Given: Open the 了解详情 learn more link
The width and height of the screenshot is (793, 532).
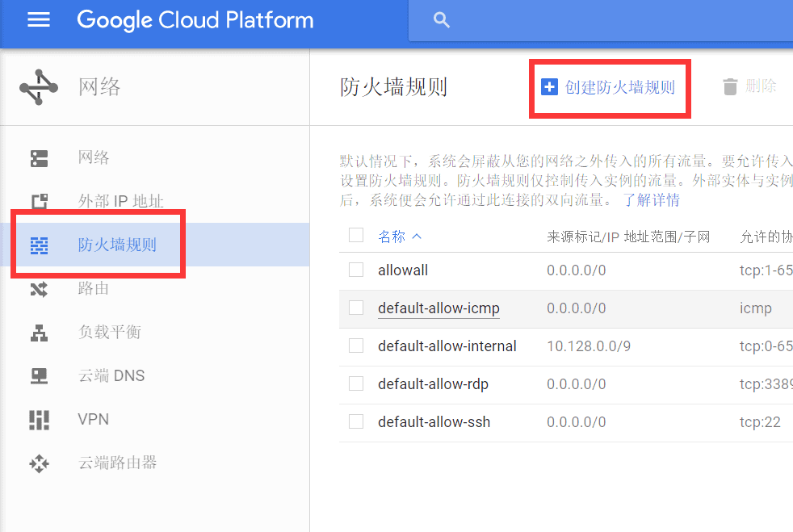Looking at the screenshot, I should pos(651,200).
